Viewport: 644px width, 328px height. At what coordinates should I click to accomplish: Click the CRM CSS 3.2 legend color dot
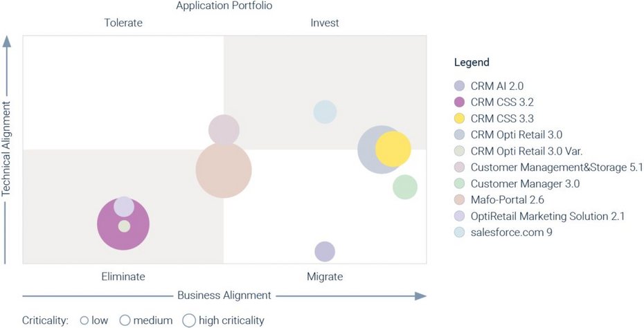point(459,102)
